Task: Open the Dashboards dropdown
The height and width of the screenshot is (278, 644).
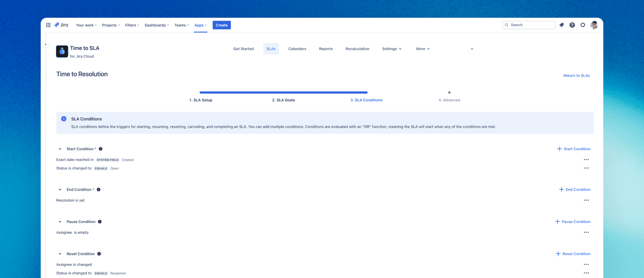Action: 157,25
